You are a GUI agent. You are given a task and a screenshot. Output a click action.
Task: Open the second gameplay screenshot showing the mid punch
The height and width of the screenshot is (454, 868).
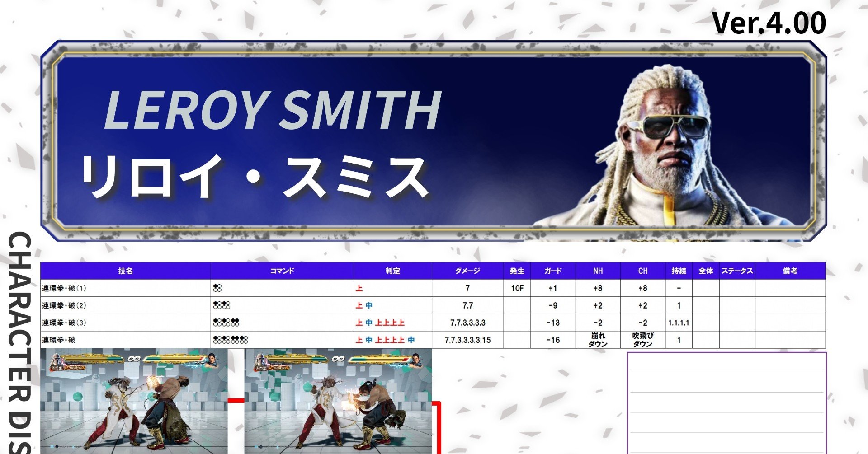pyautogui.click(x=338, y=401)
